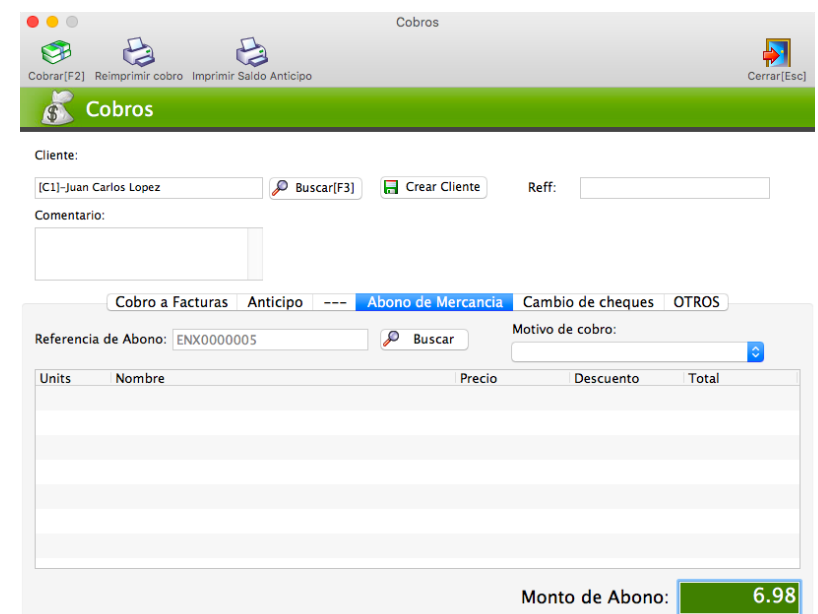Focus the Cliente field with Juan Carlos Lopez
The width and height of the screenshot is (818, 614).
click(149, 188)
